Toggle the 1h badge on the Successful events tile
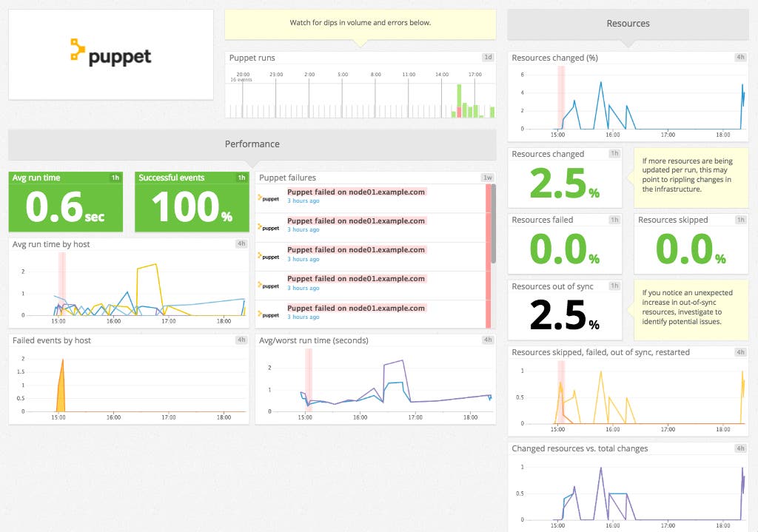This screenshot has width=758, height=532. coord(241,178)
